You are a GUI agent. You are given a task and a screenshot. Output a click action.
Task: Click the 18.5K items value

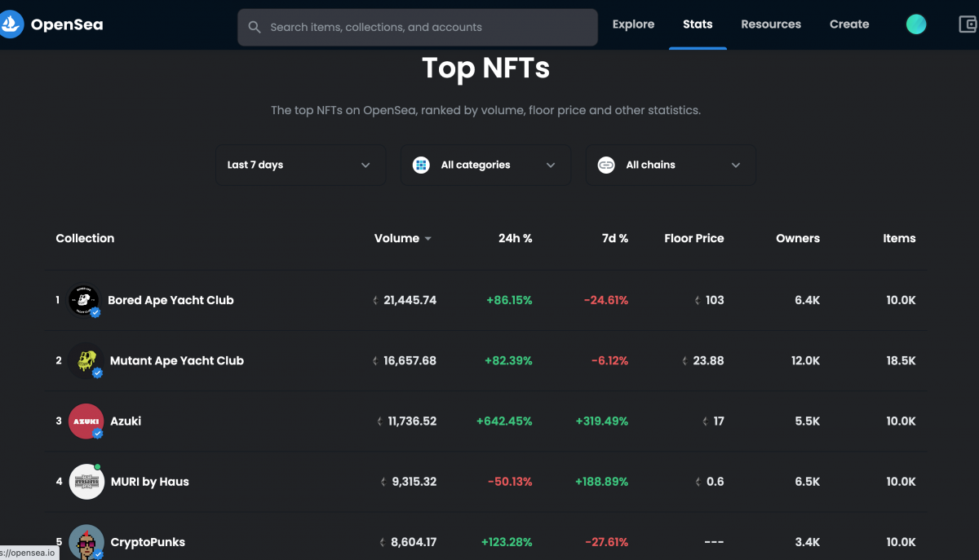[x=901, y=360]
